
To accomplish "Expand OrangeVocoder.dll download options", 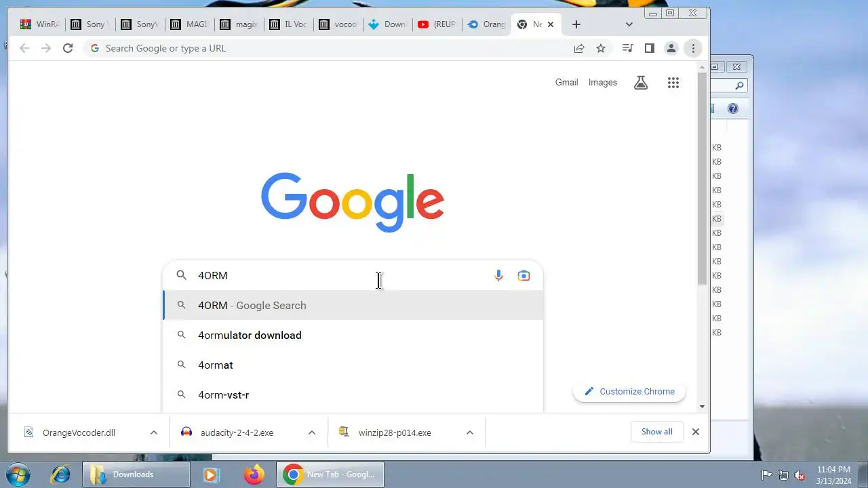I will pyautogui.click(x=154, y=432).
